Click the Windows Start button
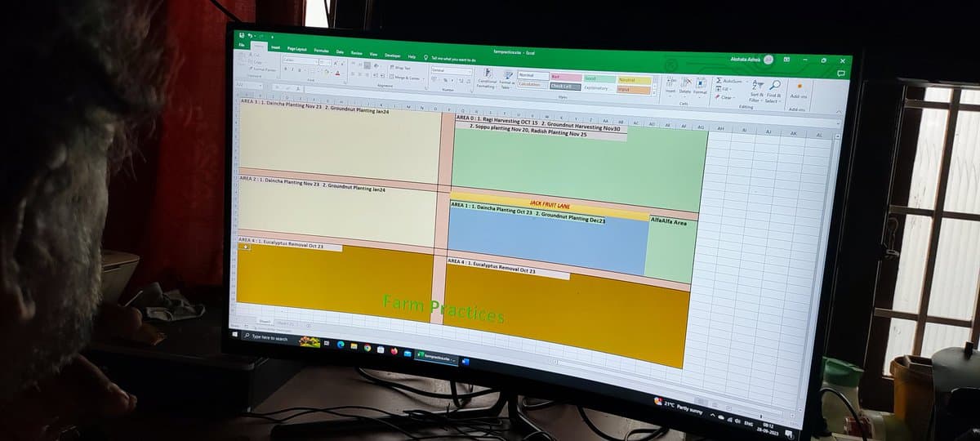This screenshot has width=980, height=441. [x=235, y=334]
